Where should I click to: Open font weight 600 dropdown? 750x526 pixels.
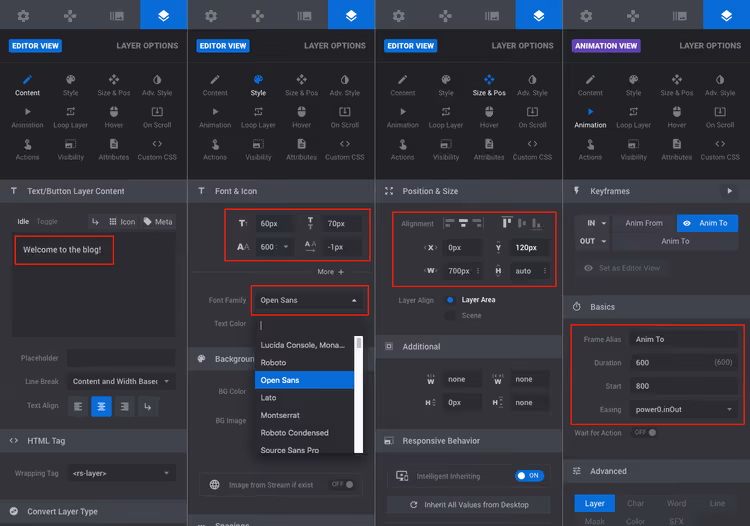[275, 247]
